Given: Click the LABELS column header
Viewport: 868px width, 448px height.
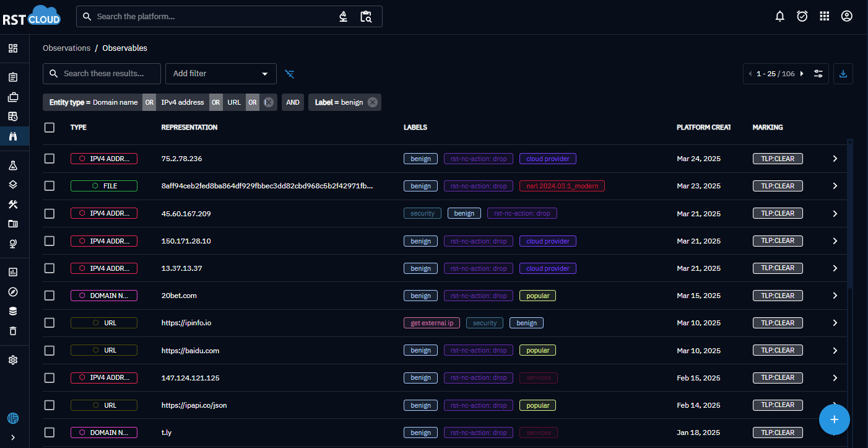Looking at the screenshot, I should pyautogui.click(x=415, y=128).
